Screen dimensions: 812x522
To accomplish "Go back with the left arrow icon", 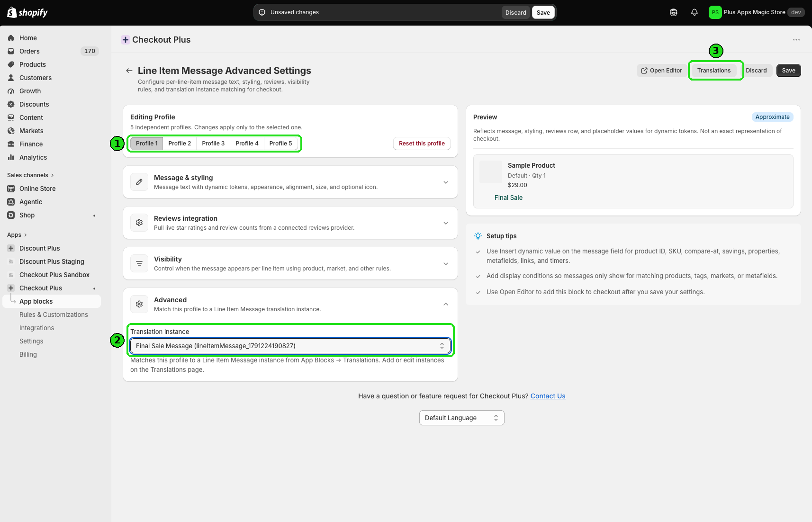I will pyautogui.click(x=129, y=71).
